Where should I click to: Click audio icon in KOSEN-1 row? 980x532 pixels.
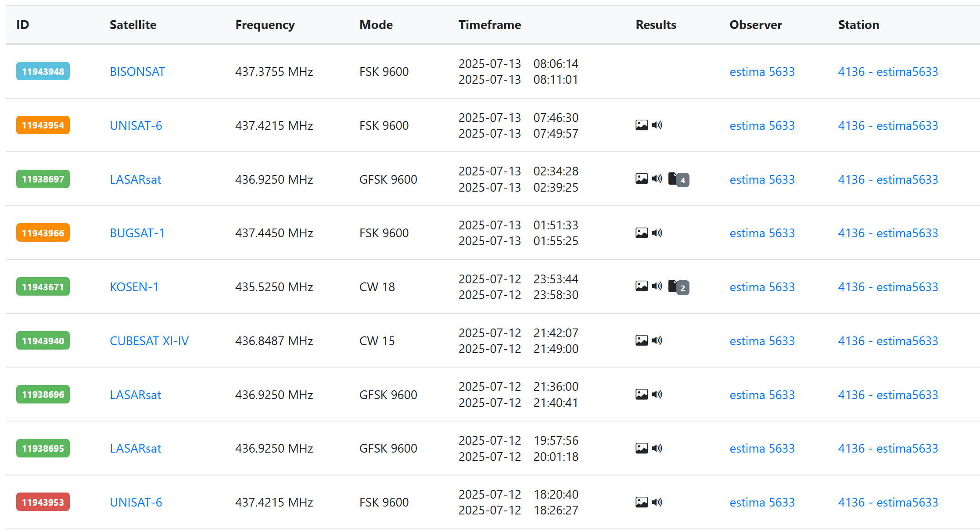click(x=657, y=286)
